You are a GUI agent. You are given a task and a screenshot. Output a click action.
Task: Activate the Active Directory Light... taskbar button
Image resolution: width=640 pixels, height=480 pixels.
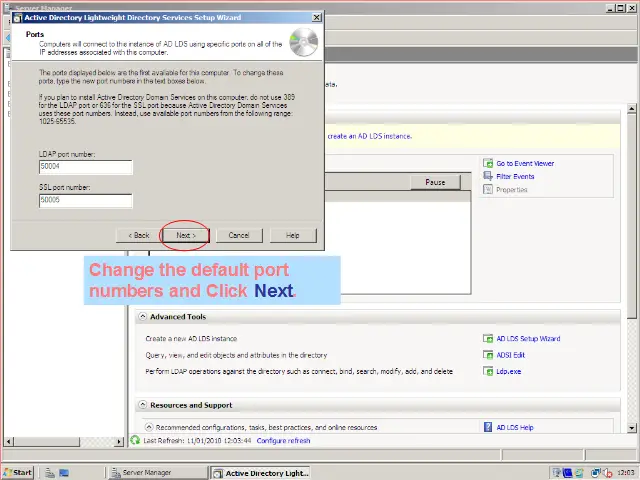point(260,473)
